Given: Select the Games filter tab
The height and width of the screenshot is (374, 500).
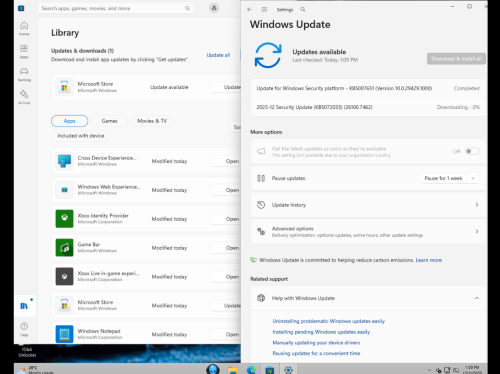Looking at the screenshot, I should (x=109, y=121).
